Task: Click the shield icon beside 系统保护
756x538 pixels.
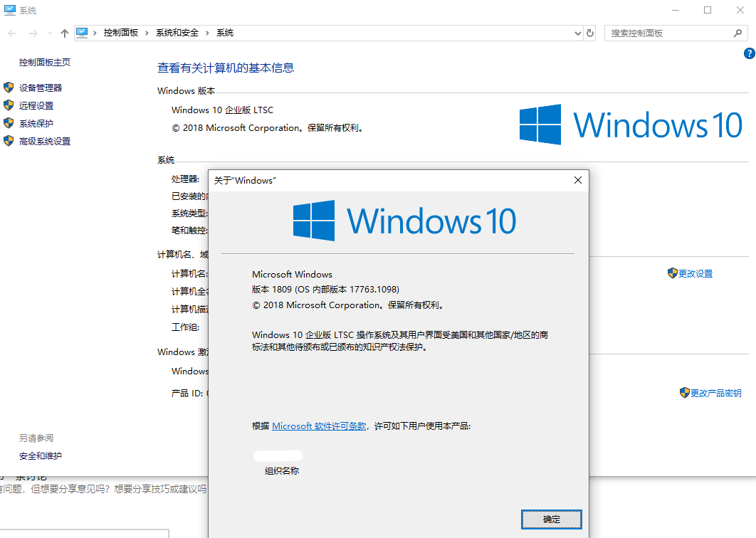Action: pos(9,123)
